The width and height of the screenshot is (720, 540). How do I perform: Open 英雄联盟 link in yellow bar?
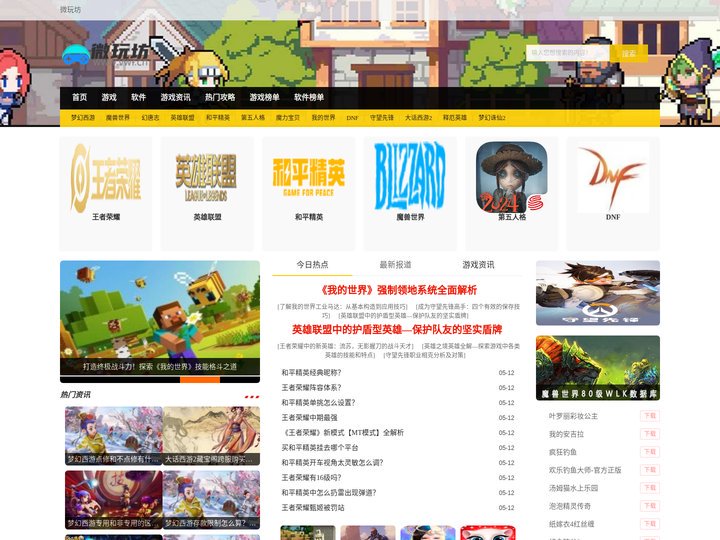pos(183,118)
